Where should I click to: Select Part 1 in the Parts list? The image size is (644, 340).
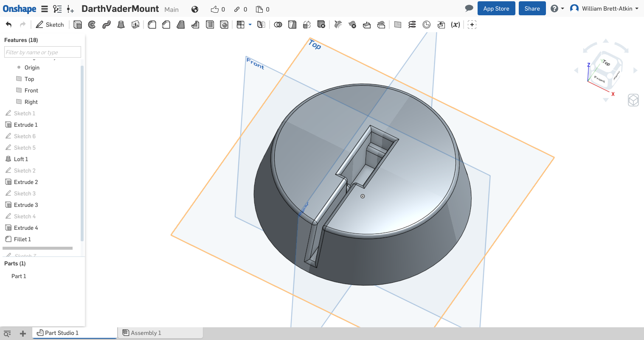tap(19, 276)
